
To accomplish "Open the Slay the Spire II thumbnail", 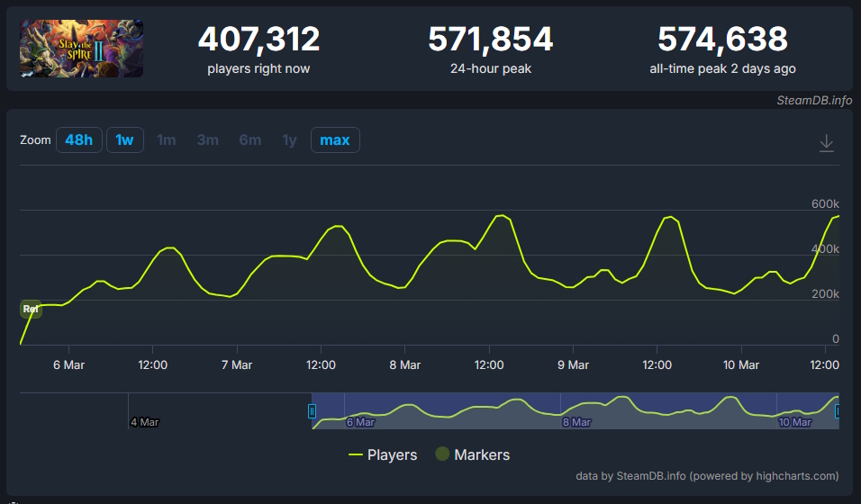I will (x=81, y=49).
